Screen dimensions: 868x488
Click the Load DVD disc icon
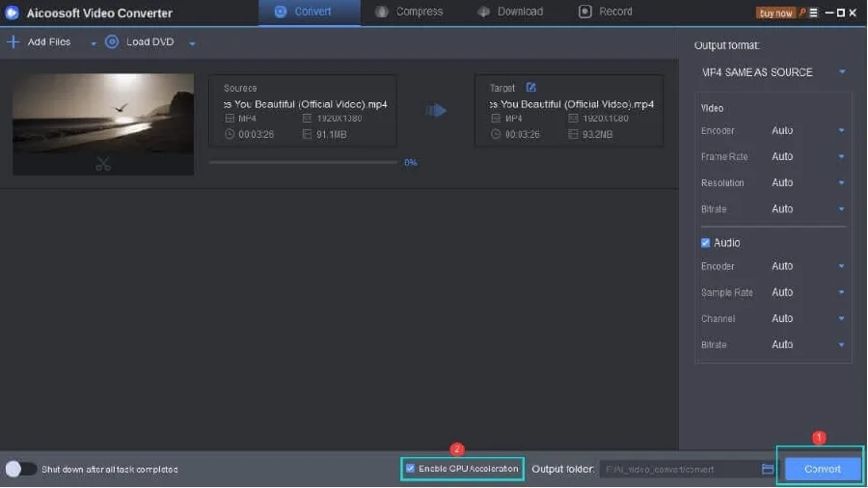tap(112, 42)
